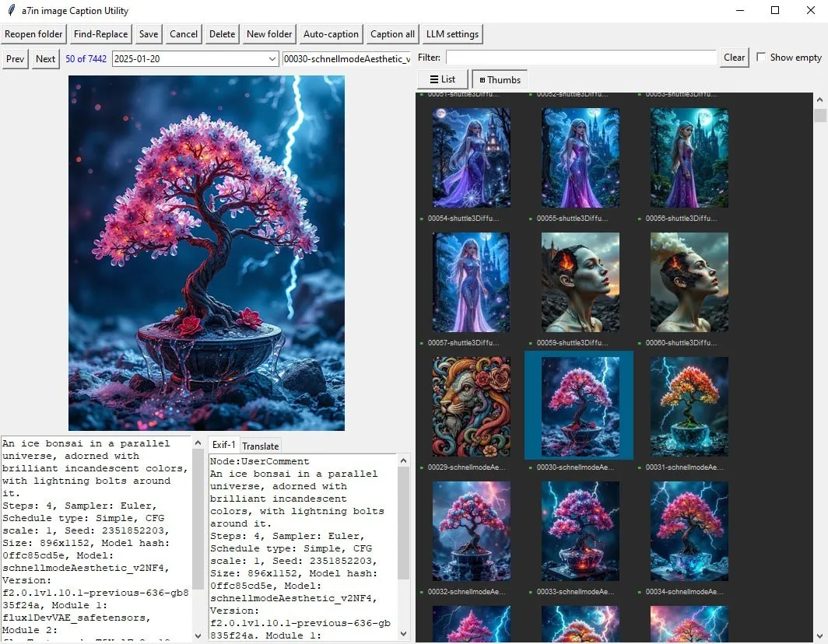The height and width of the screenshot is (644, 828).
Task: Switch to the Translate tab
Action: (x=261, y=446)
